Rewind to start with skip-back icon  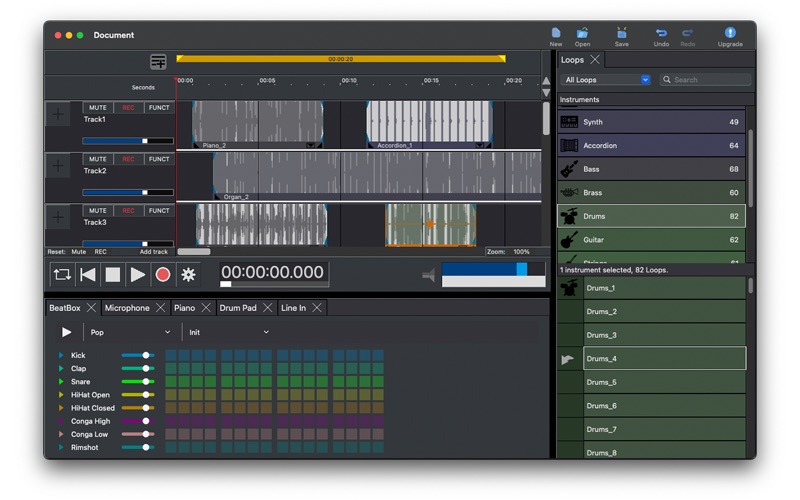(x=88, y=274)
